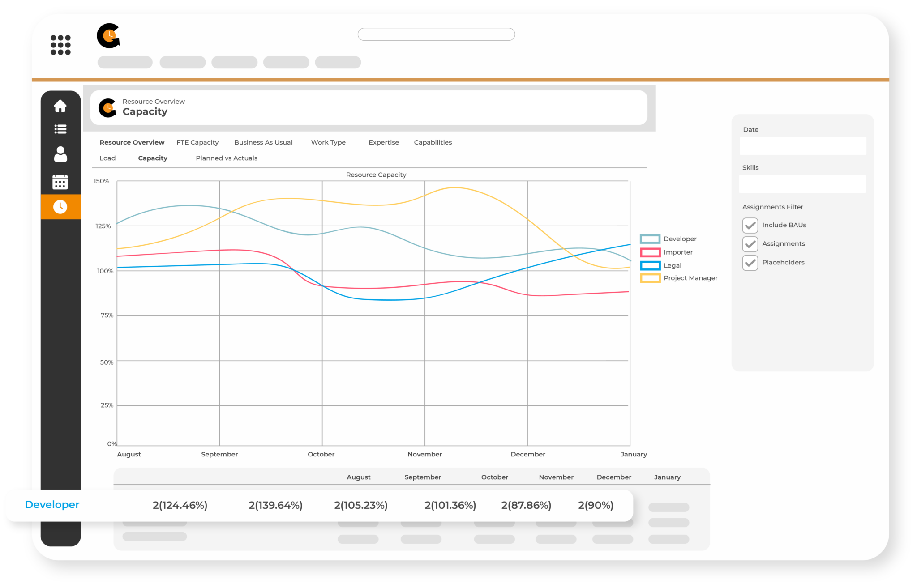Open the Planned vs Actuals tab
The height and width of the screenshot is (588, 917).
point(227,158)
